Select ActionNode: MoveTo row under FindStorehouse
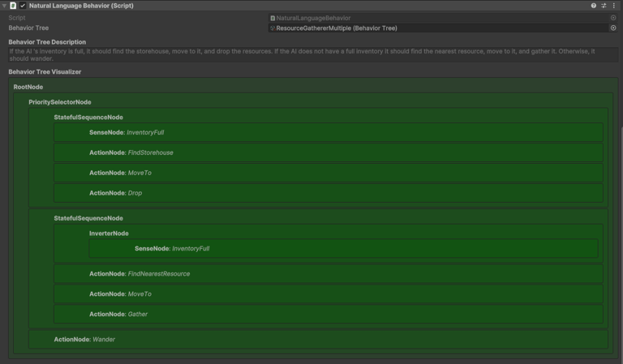 (329, 173)
